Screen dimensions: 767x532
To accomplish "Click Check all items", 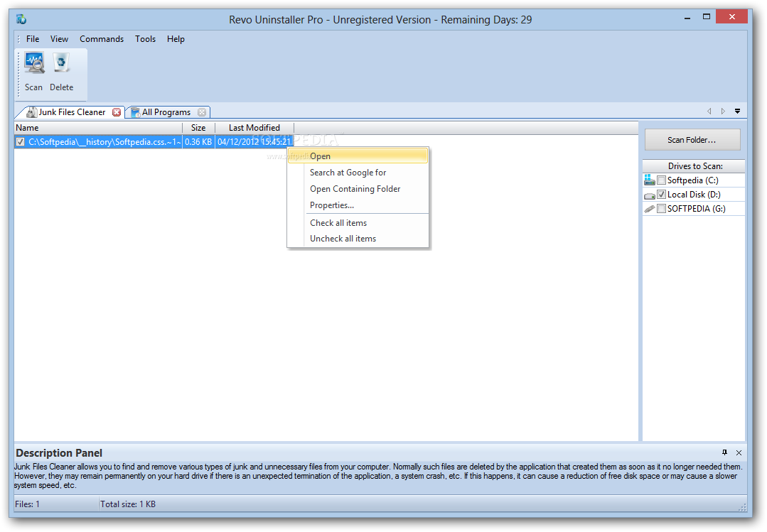I will click(358, 223).
